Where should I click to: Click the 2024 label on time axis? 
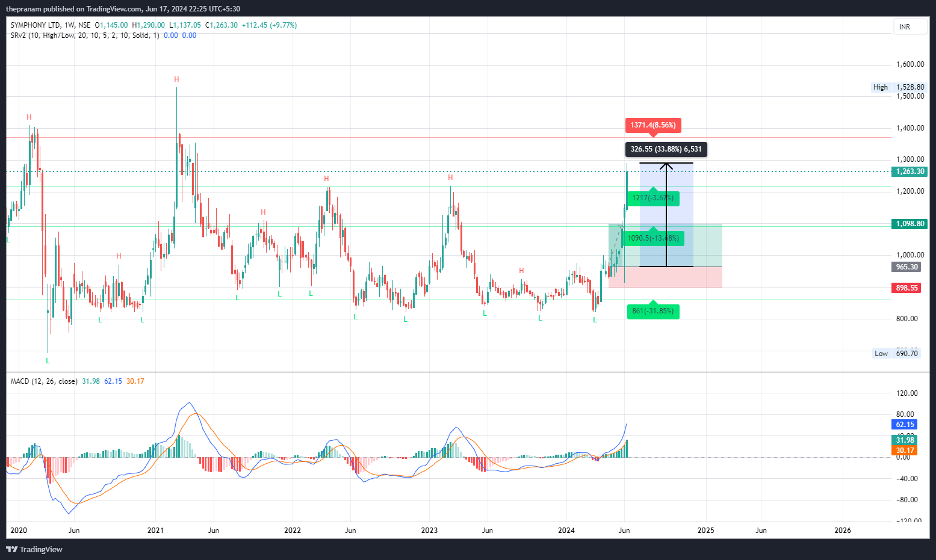click(566, 531)
